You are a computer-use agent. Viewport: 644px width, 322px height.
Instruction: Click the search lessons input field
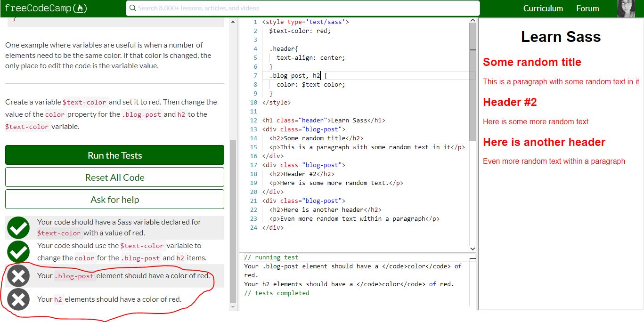point(303,8)
